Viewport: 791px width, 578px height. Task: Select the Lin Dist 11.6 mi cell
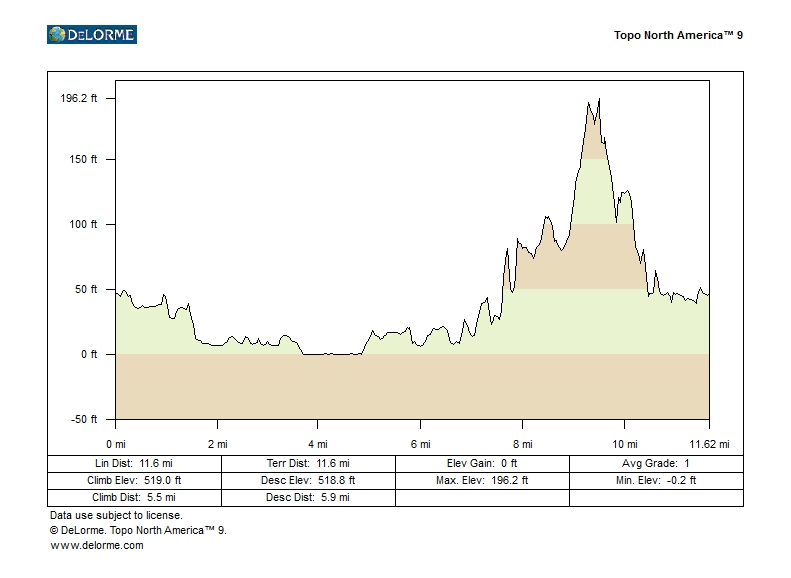click(134, 464)
